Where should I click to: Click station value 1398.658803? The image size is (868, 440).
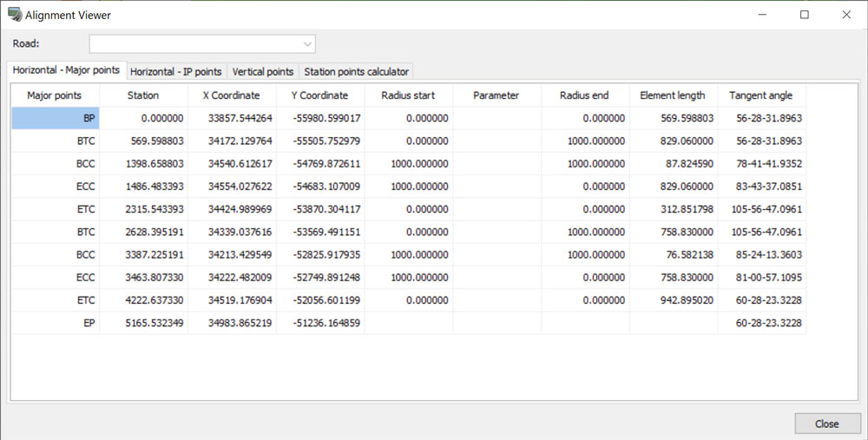(x=143, y=163)
